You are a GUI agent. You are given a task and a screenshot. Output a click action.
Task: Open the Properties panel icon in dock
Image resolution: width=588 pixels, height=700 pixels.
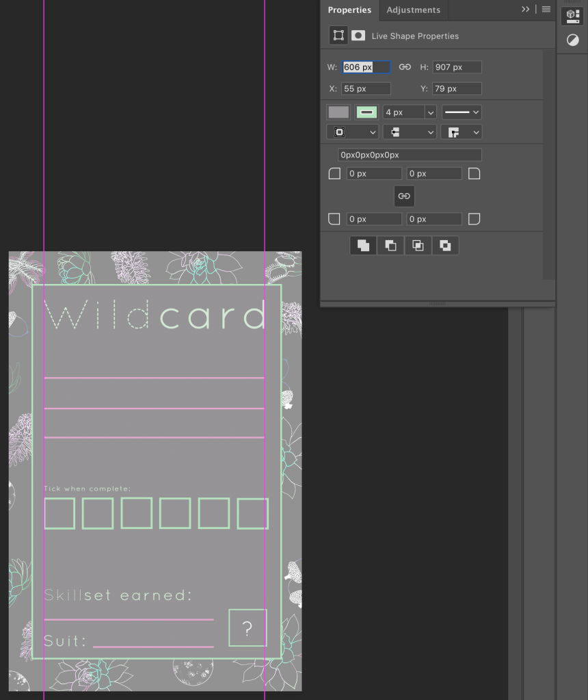click(x=572, y=16)
